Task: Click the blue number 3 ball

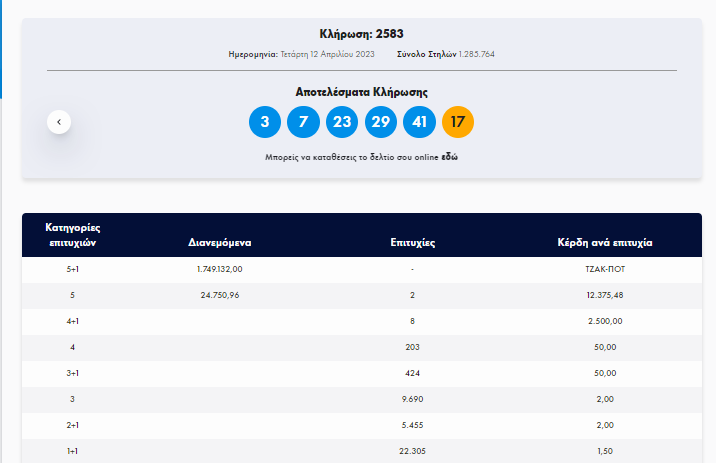Action: click(265, 122)
